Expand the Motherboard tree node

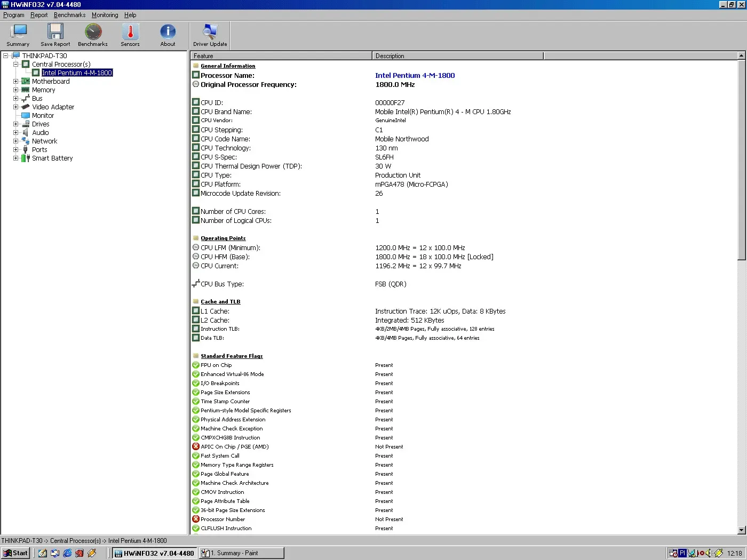tap(15, 81)
